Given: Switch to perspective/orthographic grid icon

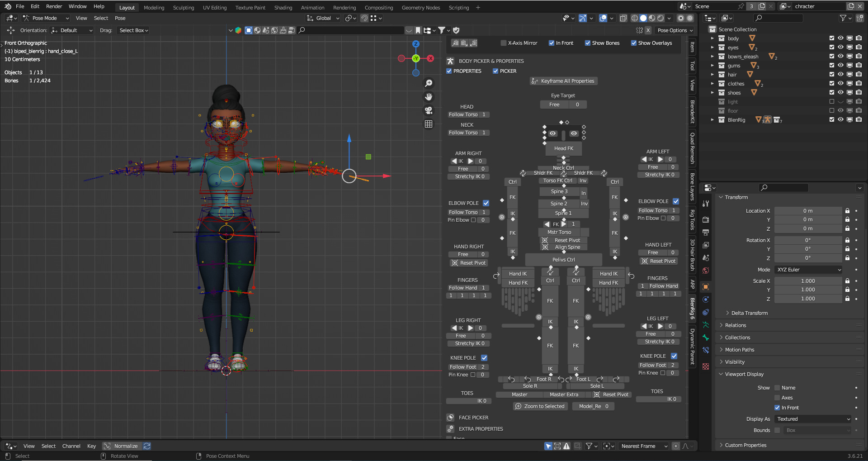Looking at the screenshot, I should tap(429, 124).
